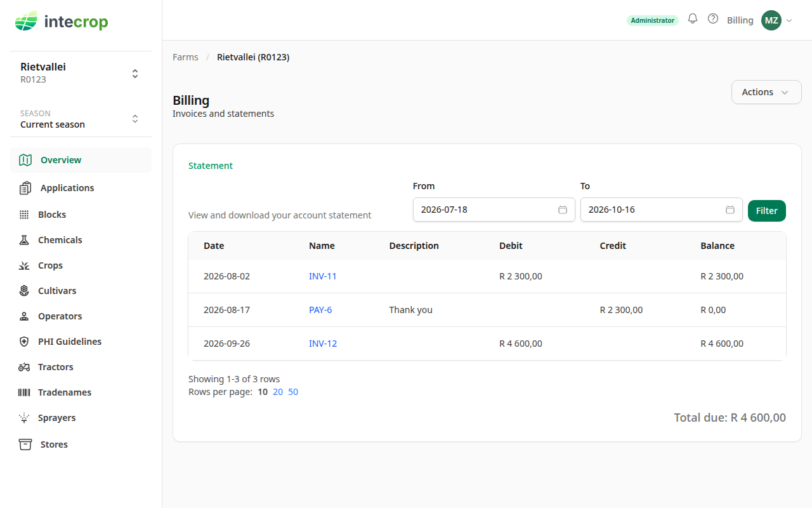Screen dimensions: 812x508
Task: Click the intecrop logo
Action: point(62,22)
